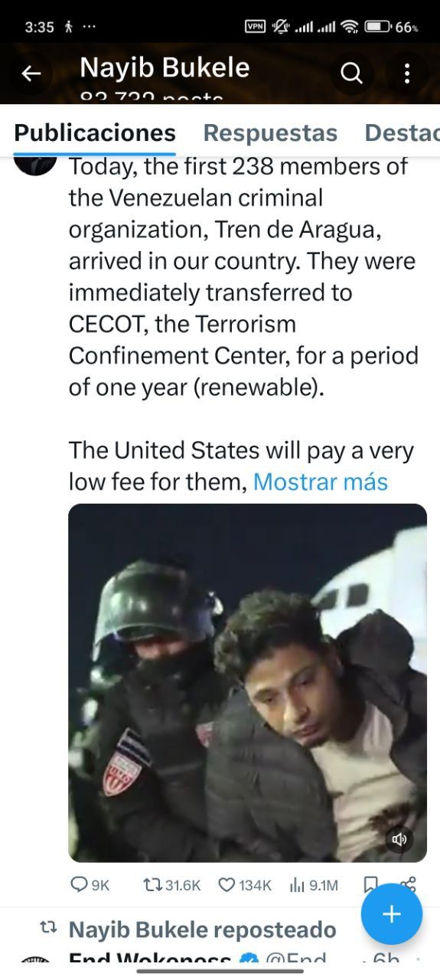Open the Destacados tab
The width and height of the screenshot is (440, 980).
[x=403, y=133]
